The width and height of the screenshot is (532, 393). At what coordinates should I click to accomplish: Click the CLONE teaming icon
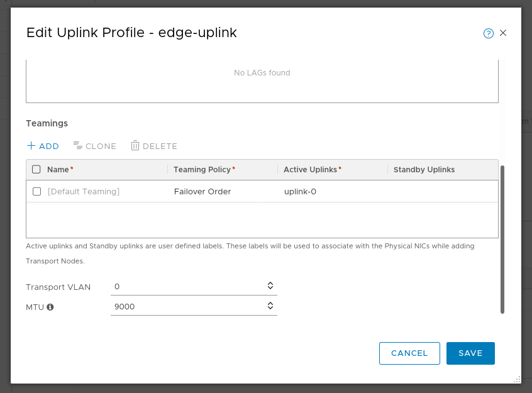(78, 146)
